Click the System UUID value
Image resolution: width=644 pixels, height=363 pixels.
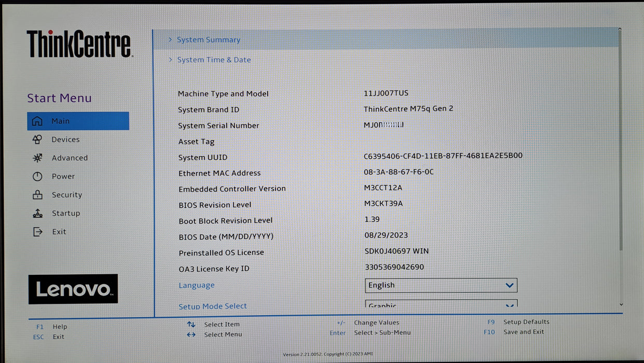(443, 156)
